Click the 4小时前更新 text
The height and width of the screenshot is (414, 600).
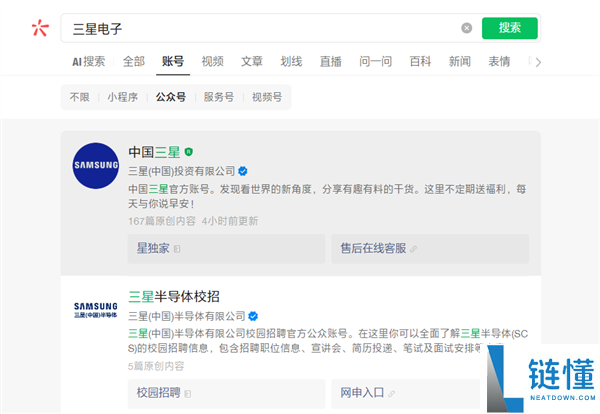tap(230, 221)
